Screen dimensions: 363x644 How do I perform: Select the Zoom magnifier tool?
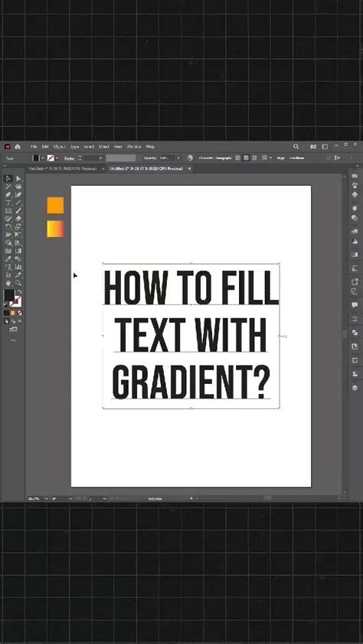pos(18,284)
